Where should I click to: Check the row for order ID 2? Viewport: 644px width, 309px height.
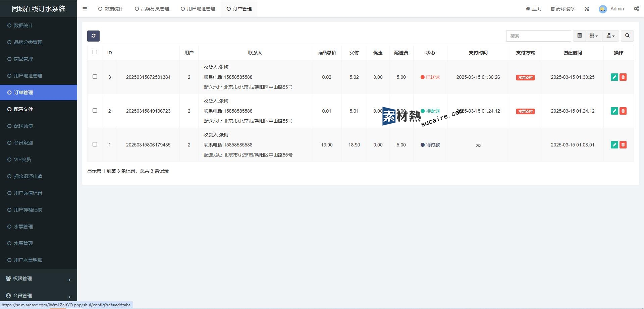[x=95, y=111]
